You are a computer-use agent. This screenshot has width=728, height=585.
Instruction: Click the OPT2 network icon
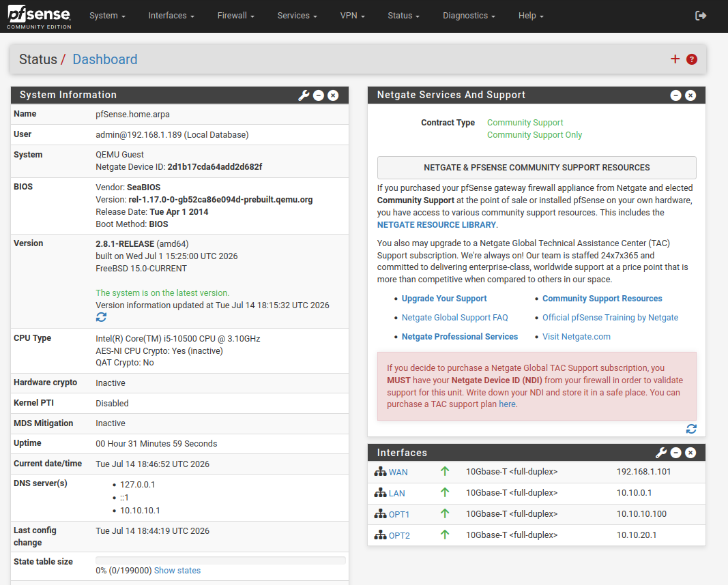pyautogui.click(x=380, y=535)
